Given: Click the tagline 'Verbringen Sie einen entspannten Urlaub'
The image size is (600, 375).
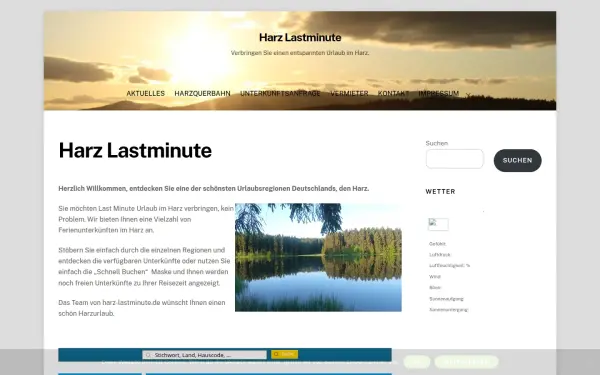Looking at the screenshot, I should pyautogui.click(x=300, y=53).
